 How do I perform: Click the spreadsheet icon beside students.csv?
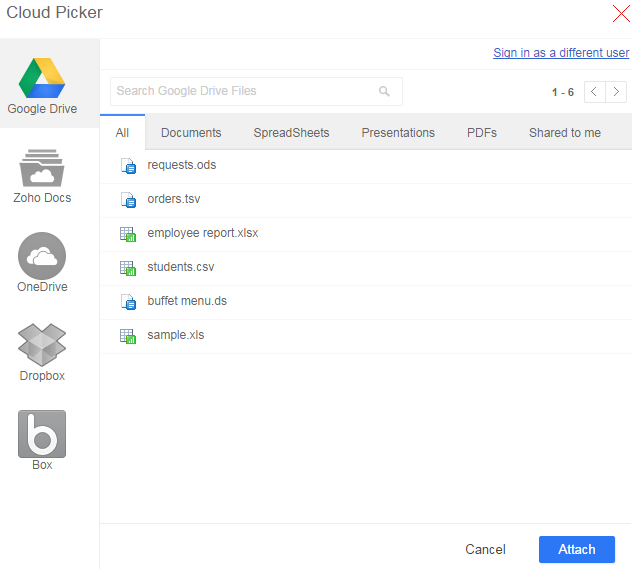point(127,268)
